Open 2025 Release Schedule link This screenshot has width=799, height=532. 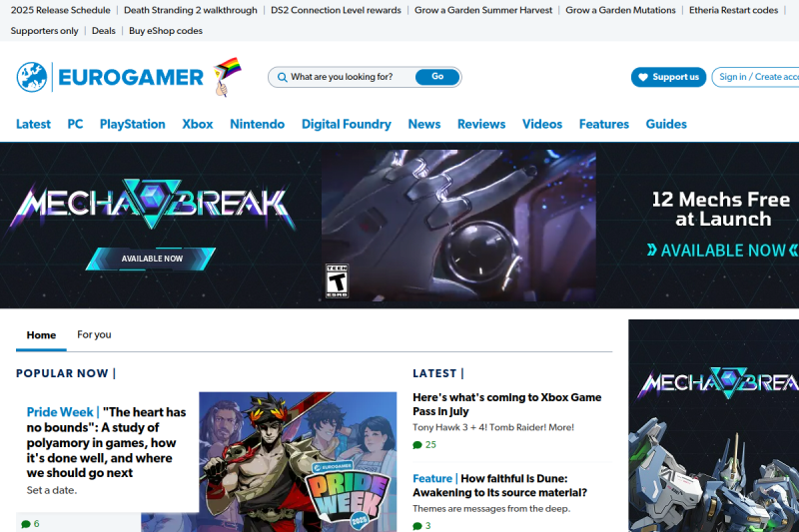[x=61, y=10]
